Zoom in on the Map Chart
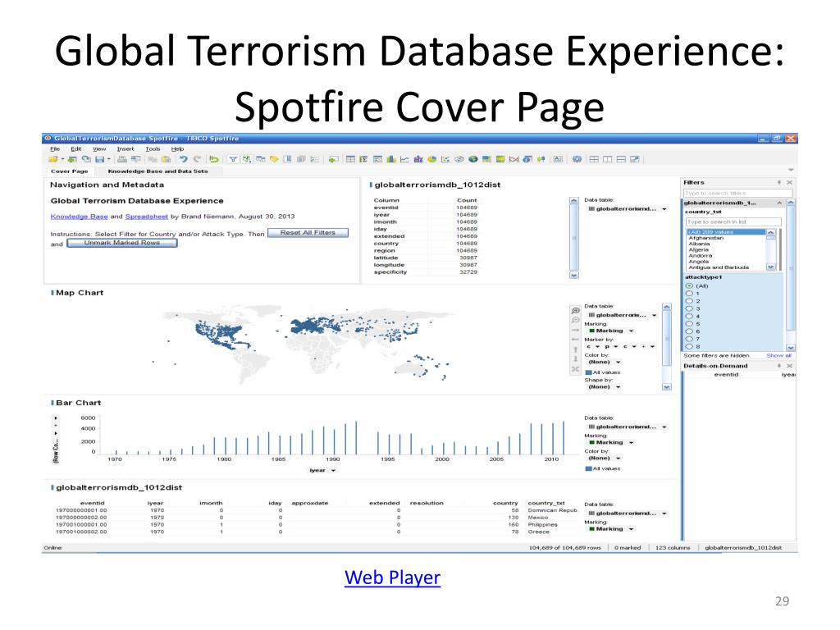The image size is (840, 630). (576, 311)
